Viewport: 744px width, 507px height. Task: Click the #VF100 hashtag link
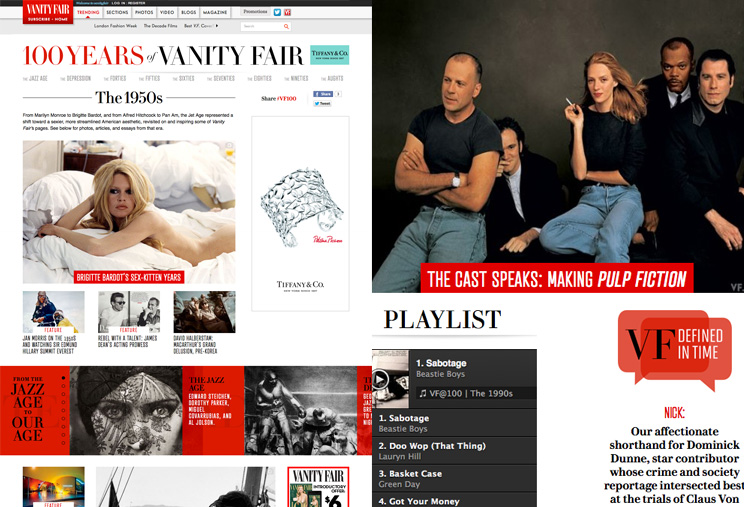[x=287, y=99]
